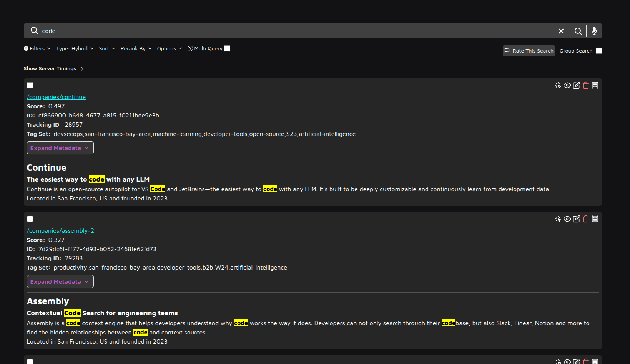Edit the Assembly result with the pencil icon
This screenshot has width=630, height=364.
[577, 219]
